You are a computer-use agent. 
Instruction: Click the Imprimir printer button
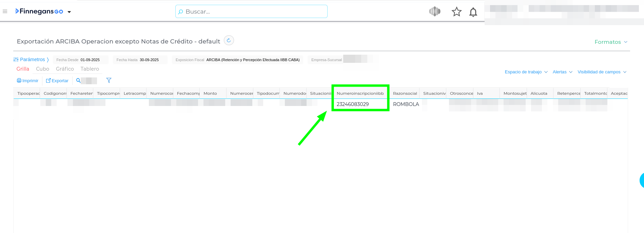pyautogui.click(x=28, y=81)
